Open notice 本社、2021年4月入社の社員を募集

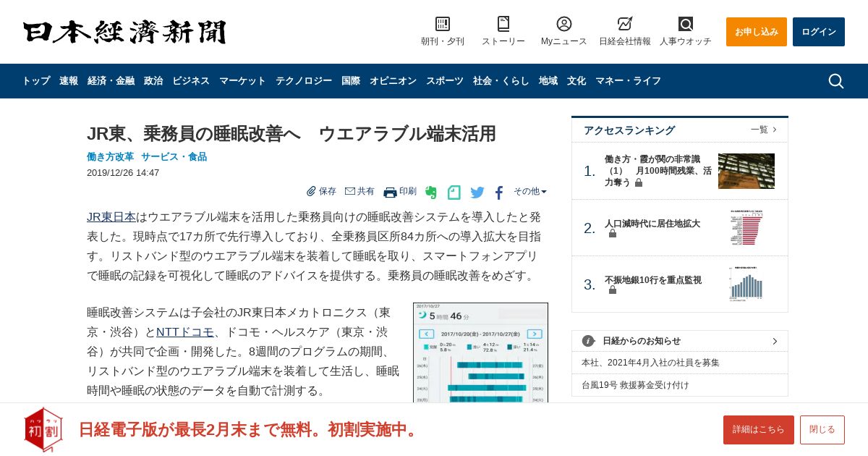[650, 363]
